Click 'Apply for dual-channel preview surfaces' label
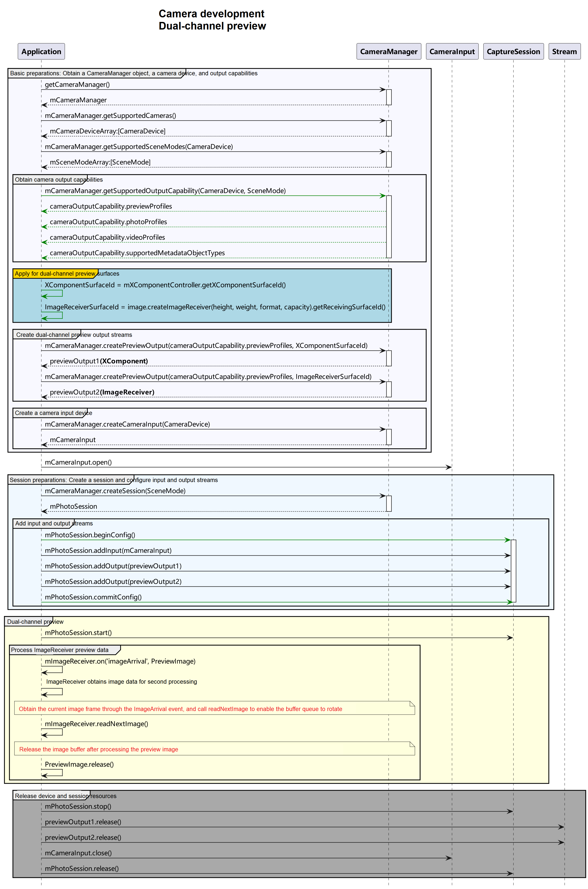This screenshot has height=889, width=588. pyautogui.click(x=67, y=274)
